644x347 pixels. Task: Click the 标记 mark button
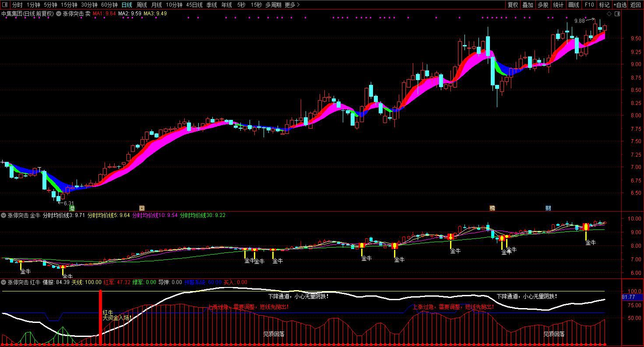pyautogui.click(x=604, y=5)
